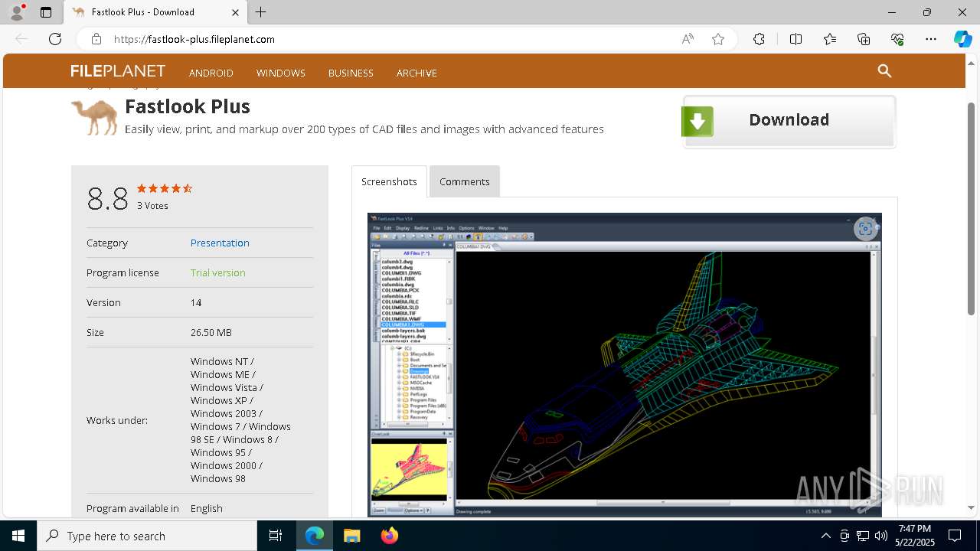Launch Firefox from the taskbar

click(389, 536)
